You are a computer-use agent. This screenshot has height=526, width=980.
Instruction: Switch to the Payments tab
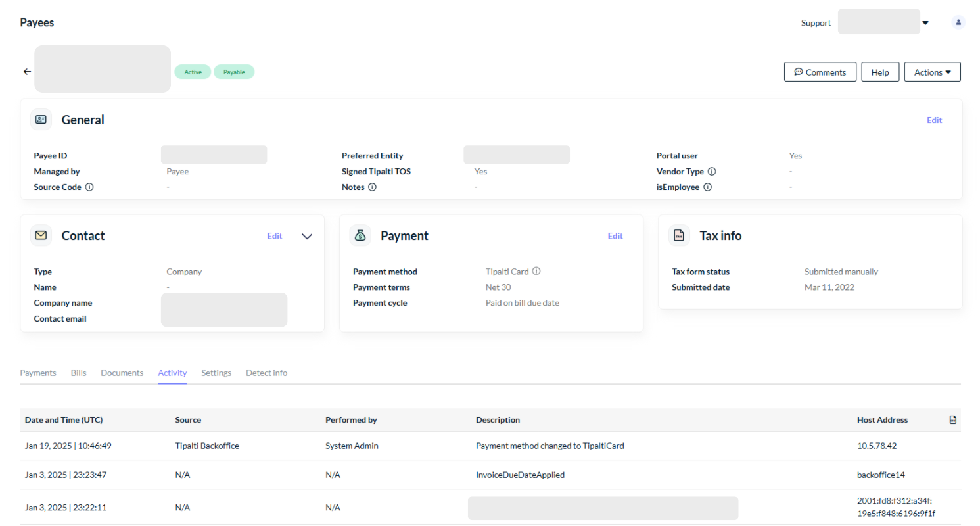pyautogui.click(x=38, y=373)
